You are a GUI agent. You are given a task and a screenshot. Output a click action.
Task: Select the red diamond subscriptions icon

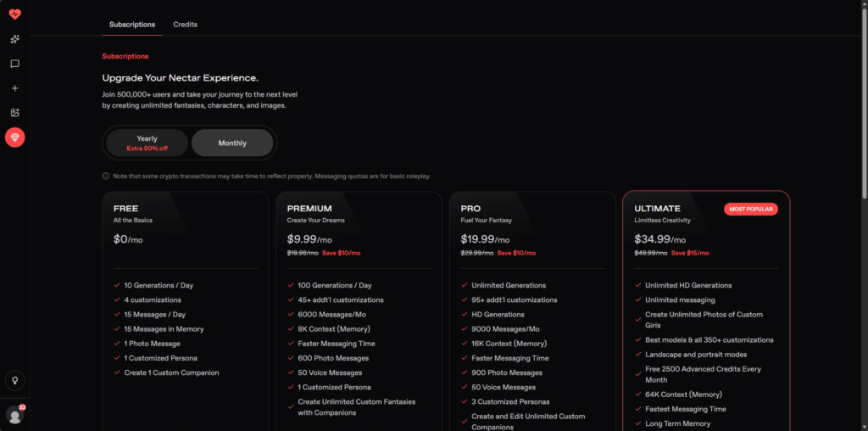15,137
